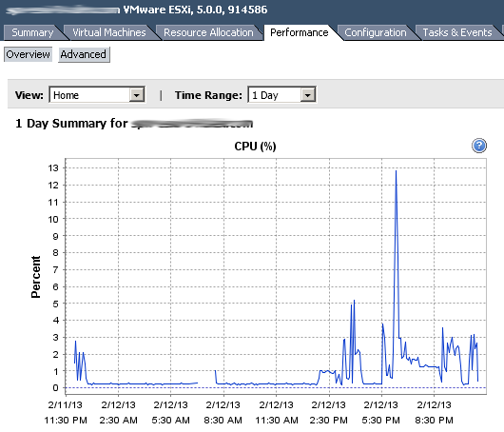Screen dimensions: 504x432
Task: Go to the Resource Allocation tab
Action: [x=208, y=32]
